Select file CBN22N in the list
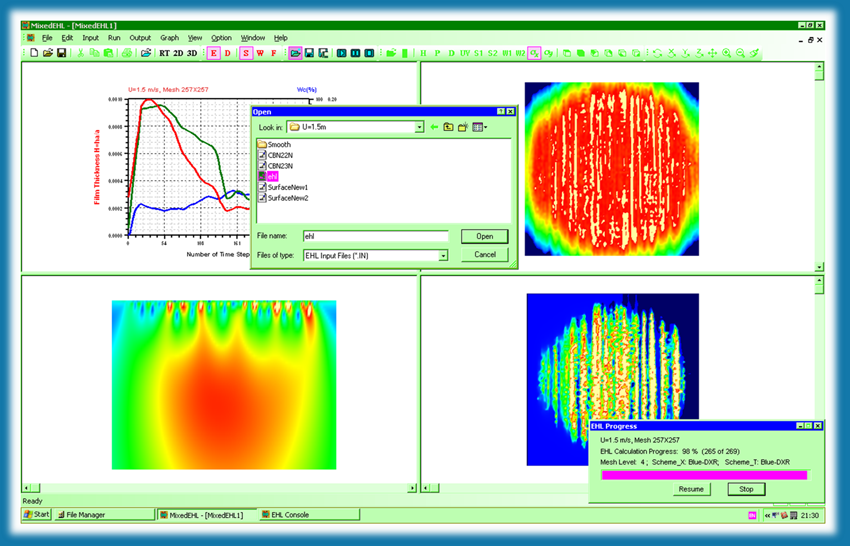 [x=276, y=155]
